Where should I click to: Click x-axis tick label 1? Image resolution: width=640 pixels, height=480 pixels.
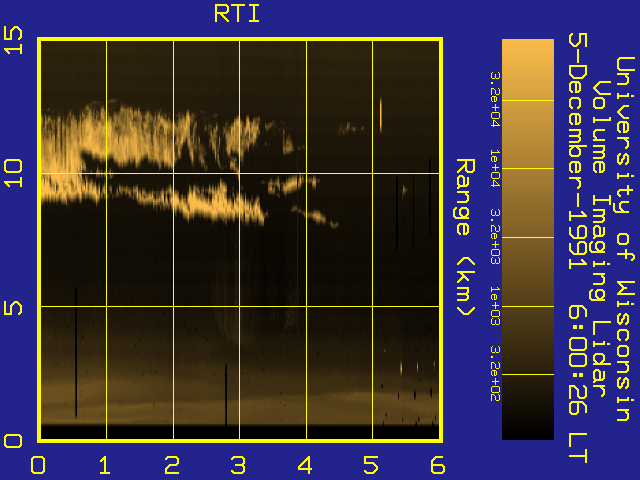105,465
